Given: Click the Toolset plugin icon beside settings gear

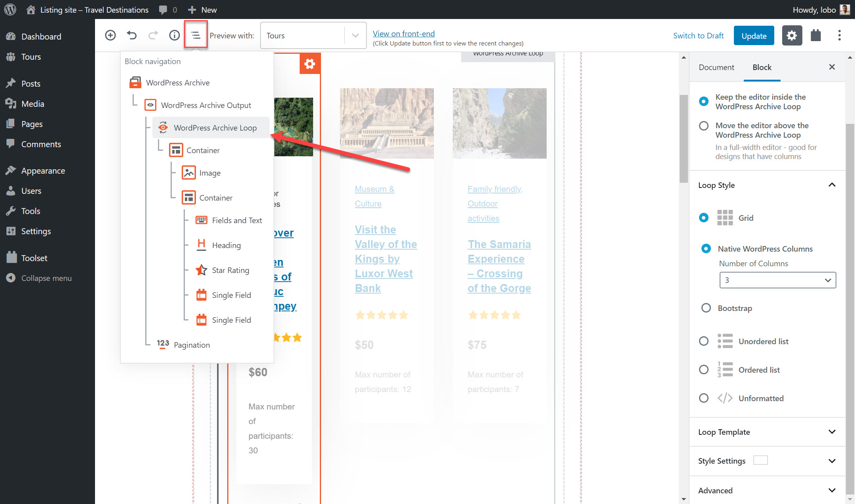Looking at the screenshot, I should (816, 36).
